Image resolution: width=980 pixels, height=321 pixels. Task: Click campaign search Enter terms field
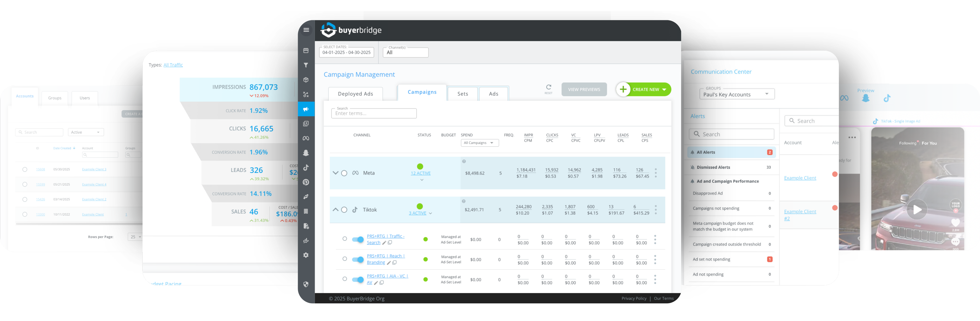coord(374,113)
